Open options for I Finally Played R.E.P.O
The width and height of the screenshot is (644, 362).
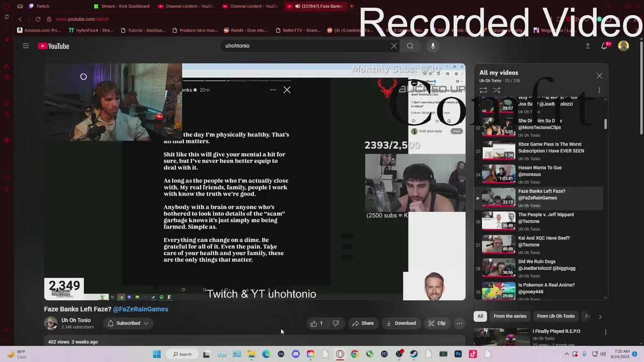point(606,332)
